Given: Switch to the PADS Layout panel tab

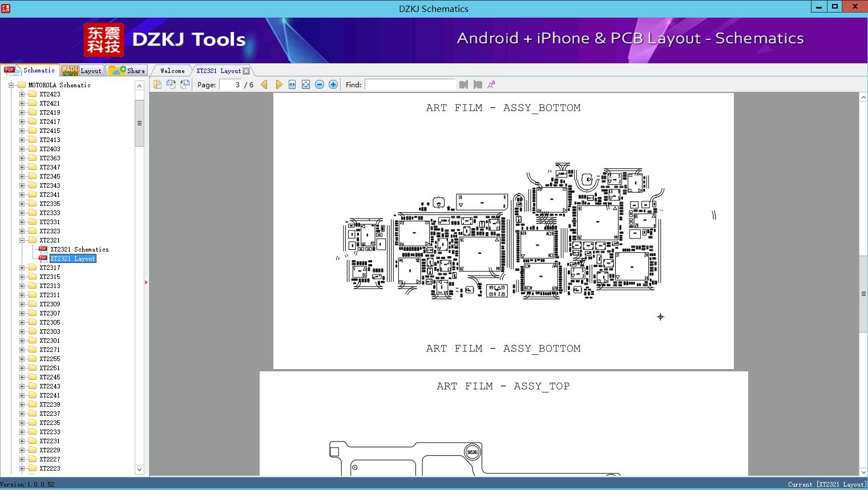Looking at the screenshot, I should [x=82, y=71].
